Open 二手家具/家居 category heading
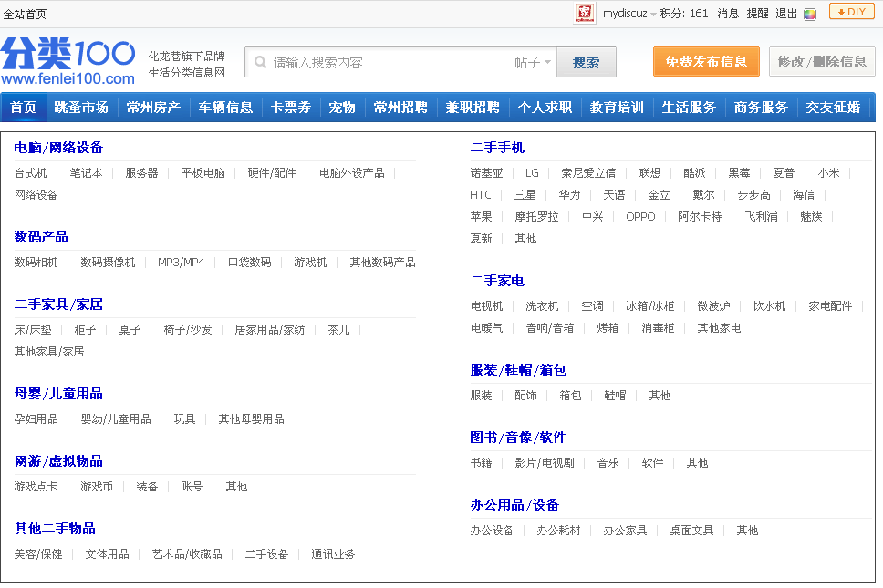The width and height of the screenshot is (883, 588). pos(58,304)
